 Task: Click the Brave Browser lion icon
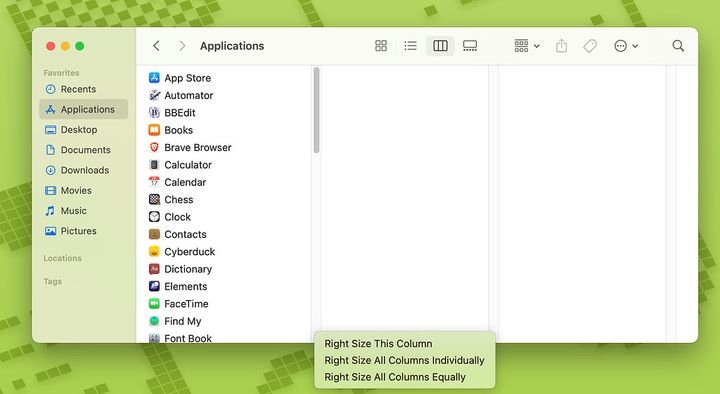[x=154, y=147]
